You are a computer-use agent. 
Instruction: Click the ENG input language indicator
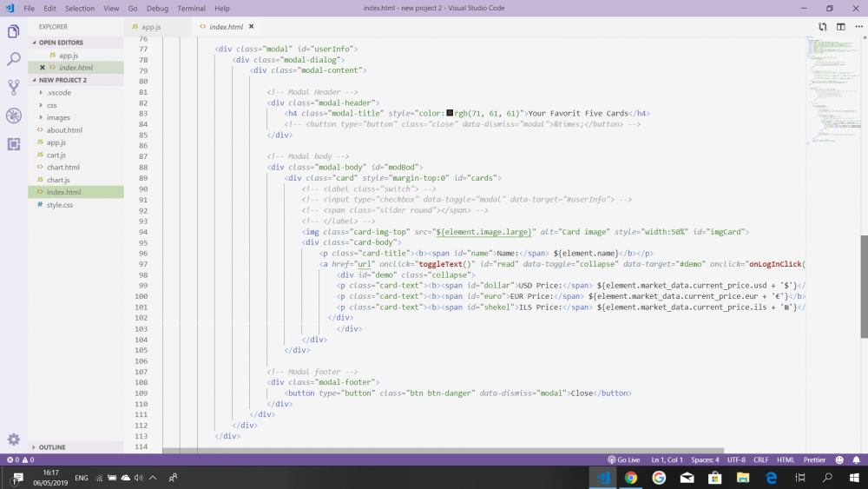point(82,478)
